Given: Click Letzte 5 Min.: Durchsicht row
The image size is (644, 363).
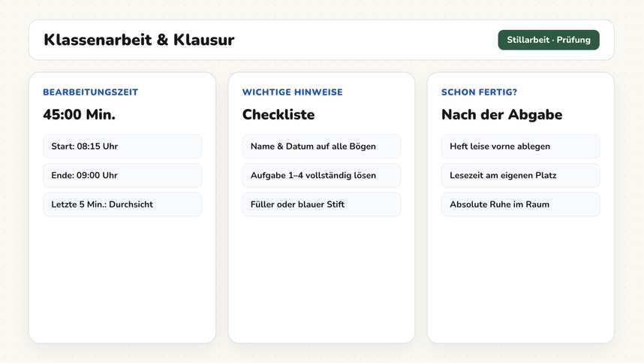Looking at the screenshot, I should [x=122, y=204].
